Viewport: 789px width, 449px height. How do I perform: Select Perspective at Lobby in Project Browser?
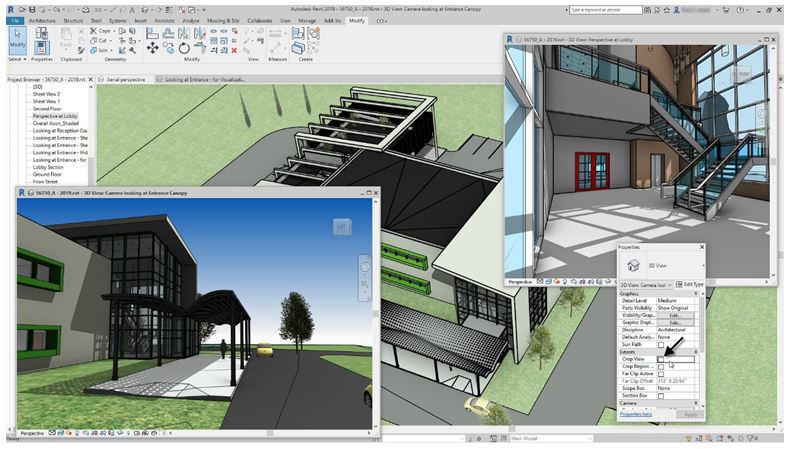coord(55,116)
